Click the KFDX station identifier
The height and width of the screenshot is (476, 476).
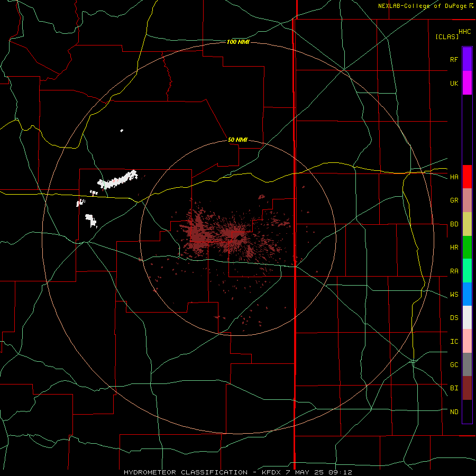tap(272, 472)
